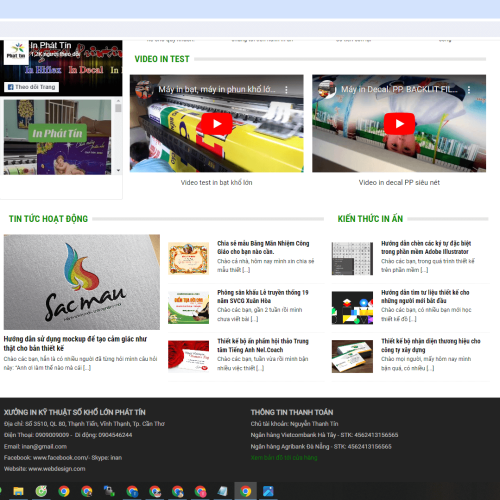Click the 'Theo dõi Trang' Facebook follow button
The width and height of the screenshot is (500, 500).
point(31,87)
